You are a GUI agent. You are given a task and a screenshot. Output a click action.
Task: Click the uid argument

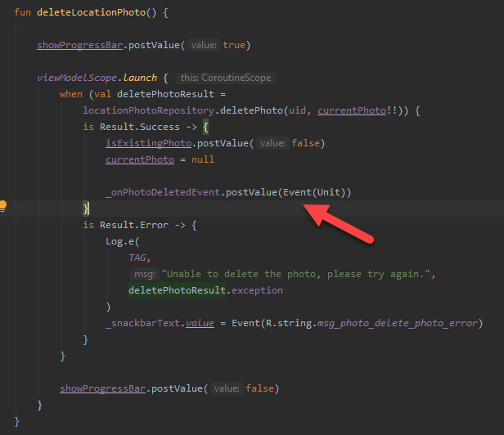297,110
